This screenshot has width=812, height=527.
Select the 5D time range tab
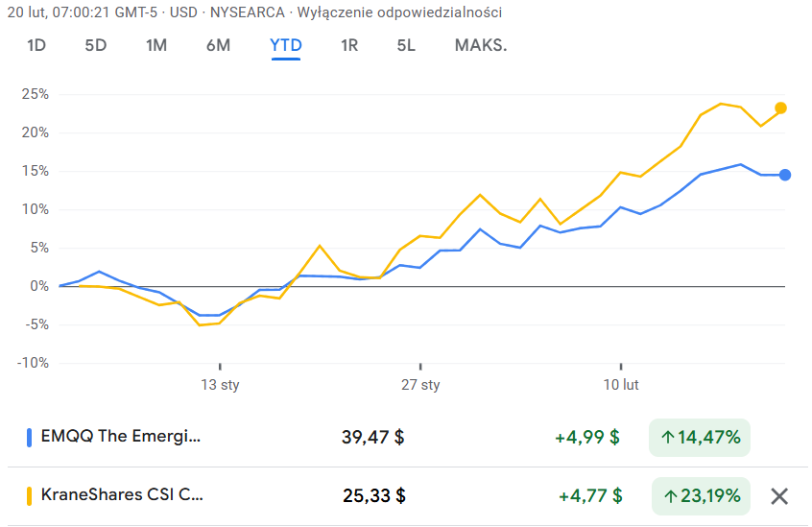96,45
